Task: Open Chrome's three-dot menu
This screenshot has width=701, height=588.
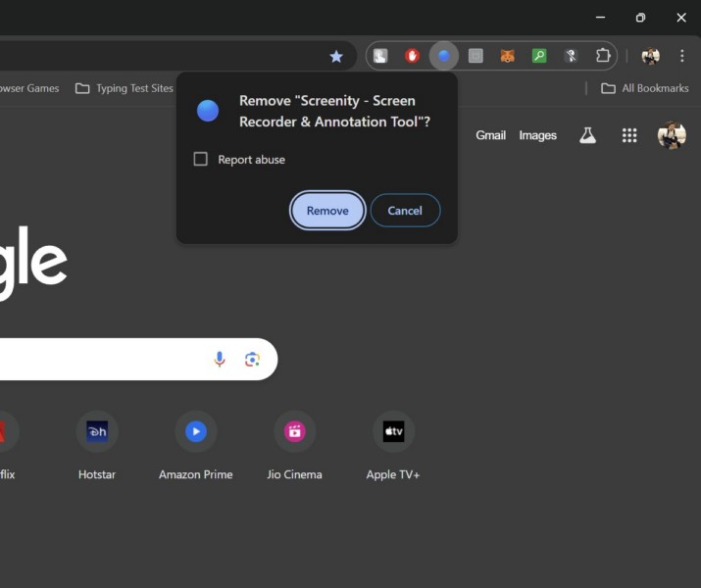Action: pos(682,56)
